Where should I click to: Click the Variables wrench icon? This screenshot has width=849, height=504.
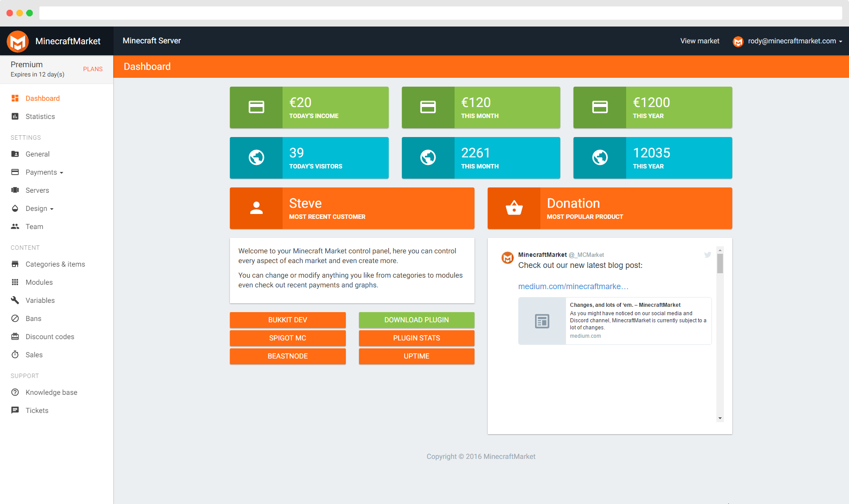15,300
